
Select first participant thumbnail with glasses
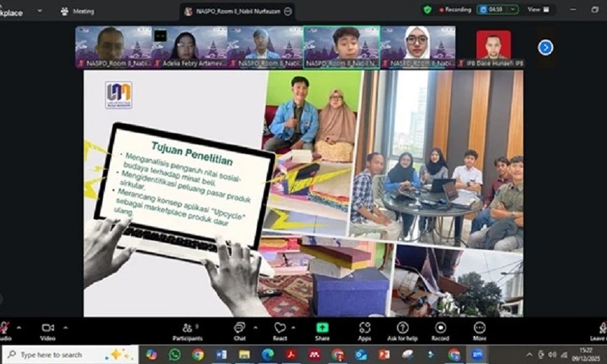pyautogui.click(x=114, y=47)
